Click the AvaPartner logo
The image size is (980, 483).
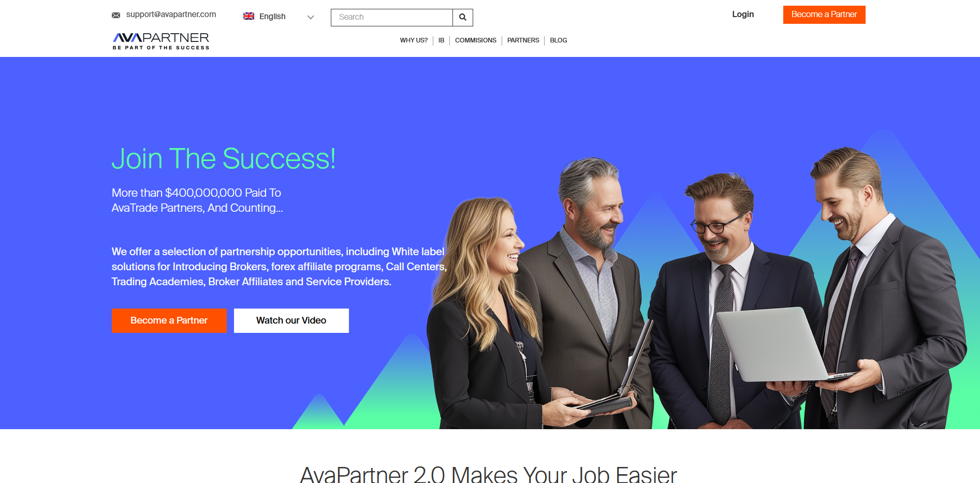(x=161, y=41)
